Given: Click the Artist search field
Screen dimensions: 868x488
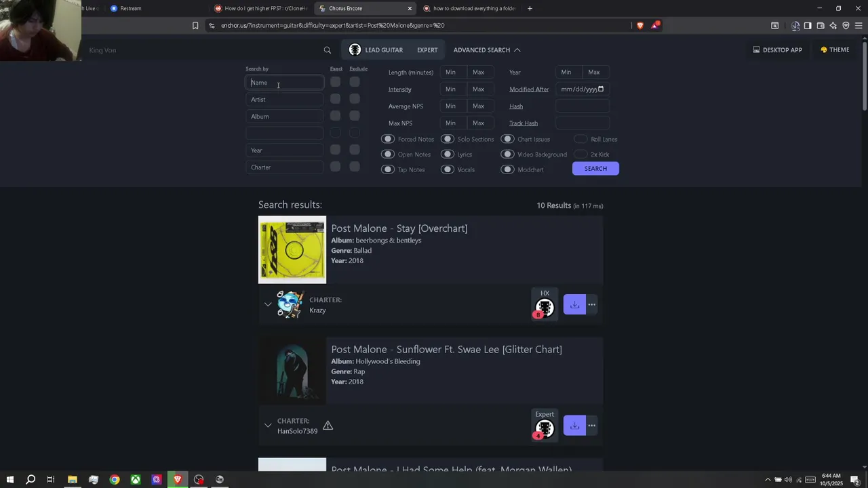Looking at the screenshot, I should tap(285, 100).
